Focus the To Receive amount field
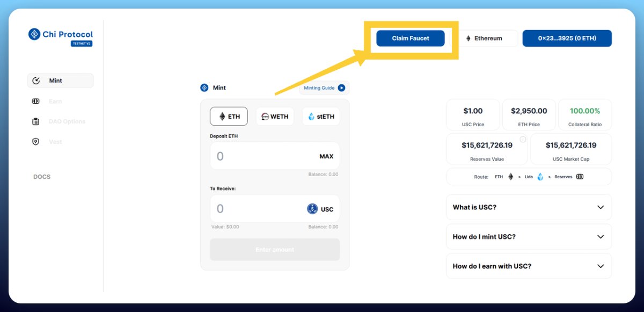Screen dimensions: 644x312 [x=275, y=209]
